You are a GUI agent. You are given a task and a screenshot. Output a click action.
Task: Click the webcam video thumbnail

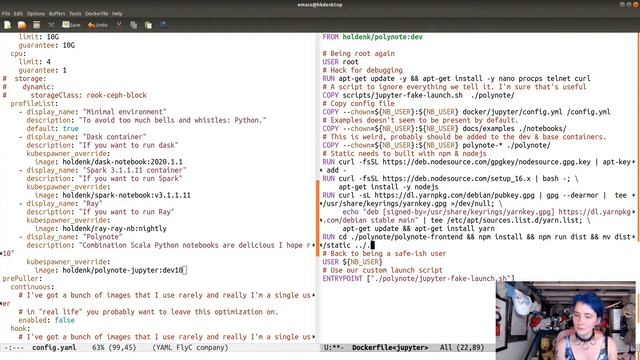pos(566,320)
